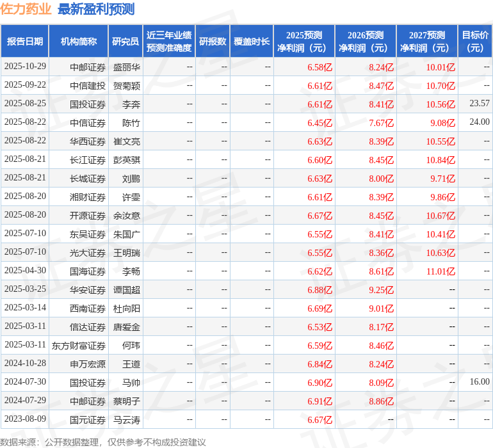Select the 报告日期 column header
The width and height of the screenshot is (493, 448).
(x=25, y=42)
